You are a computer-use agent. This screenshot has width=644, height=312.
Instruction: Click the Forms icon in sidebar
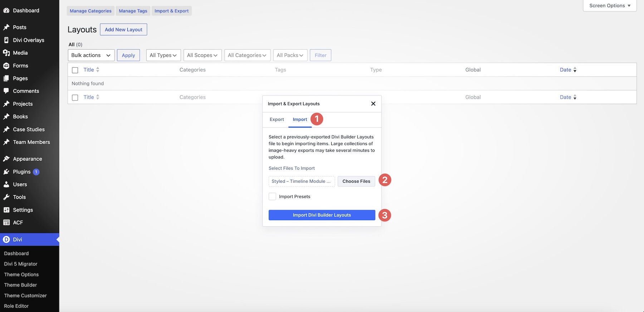tap(6, 66)
